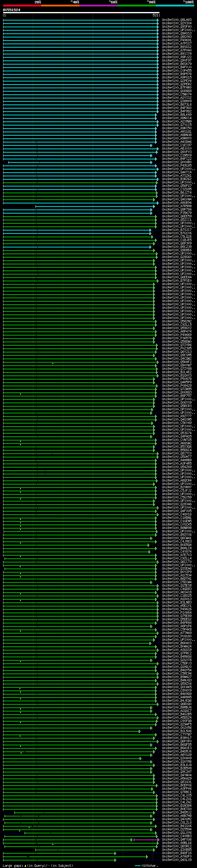
Task: Select hit label UniRef100_Q8SRC2
Action: [x=177, y=846]
